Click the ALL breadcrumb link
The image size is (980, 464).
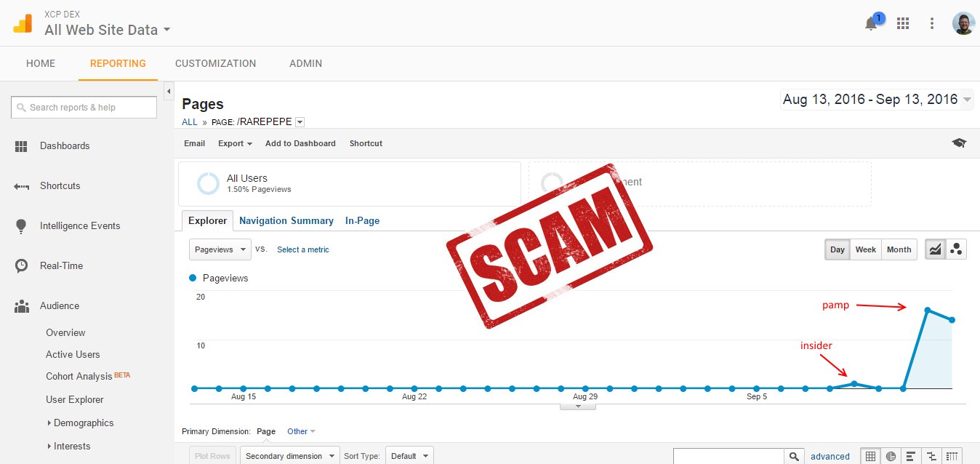coord(190,122)
